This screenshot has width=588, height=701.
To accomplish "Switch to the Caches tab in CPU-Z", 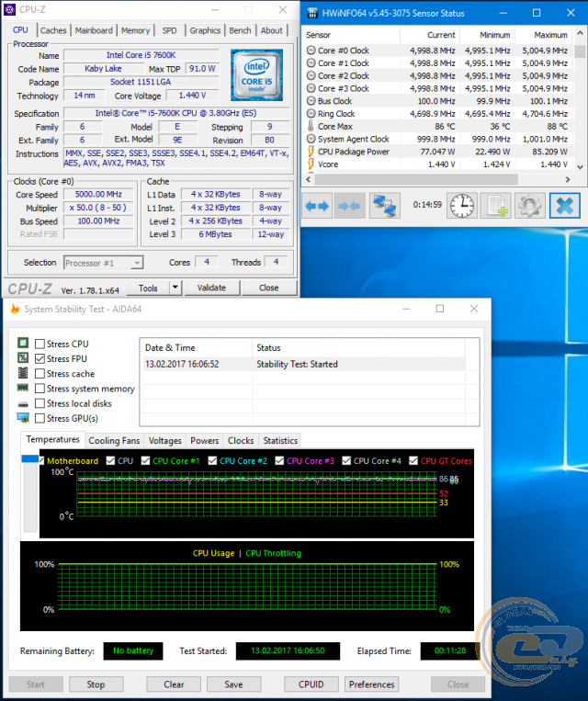I will (53, 30).
